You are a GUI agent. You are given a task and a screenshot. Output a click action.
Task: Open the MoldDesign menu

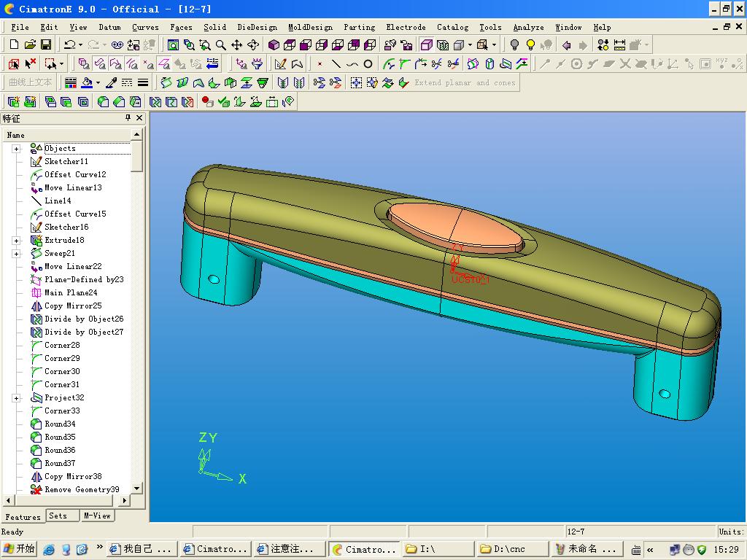[310, 27]
